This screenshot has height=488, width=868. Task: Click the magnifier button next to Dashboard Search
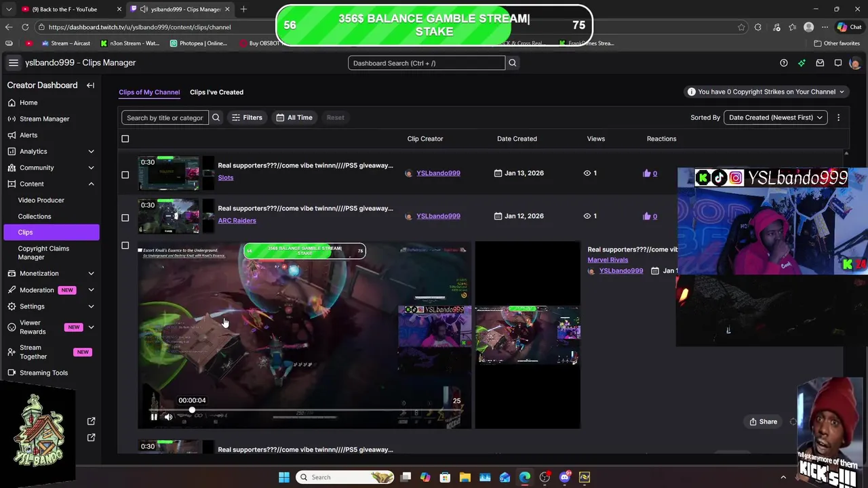[x=513, y=63]
